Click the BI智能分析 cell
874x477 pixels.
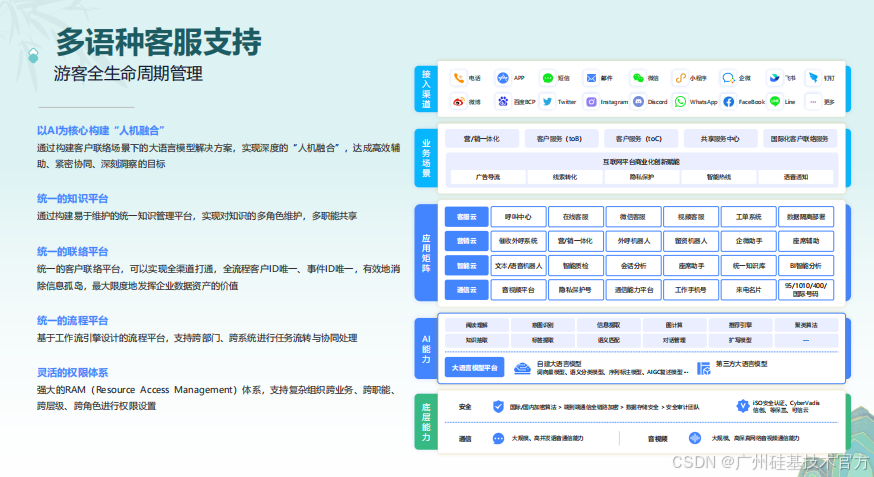tap(806, 266)
